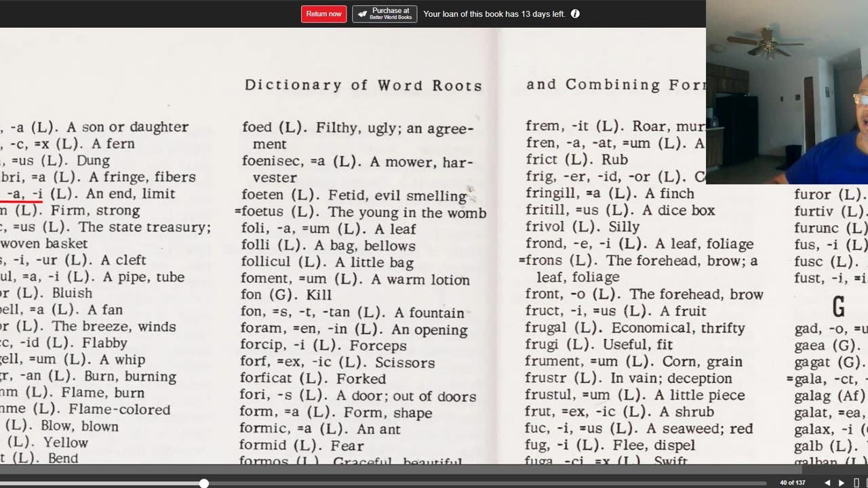Click the entry 'fon (G). Kill'
This screenshot has height=488, width=868.
pyautogui.click(x=286, y=295)
